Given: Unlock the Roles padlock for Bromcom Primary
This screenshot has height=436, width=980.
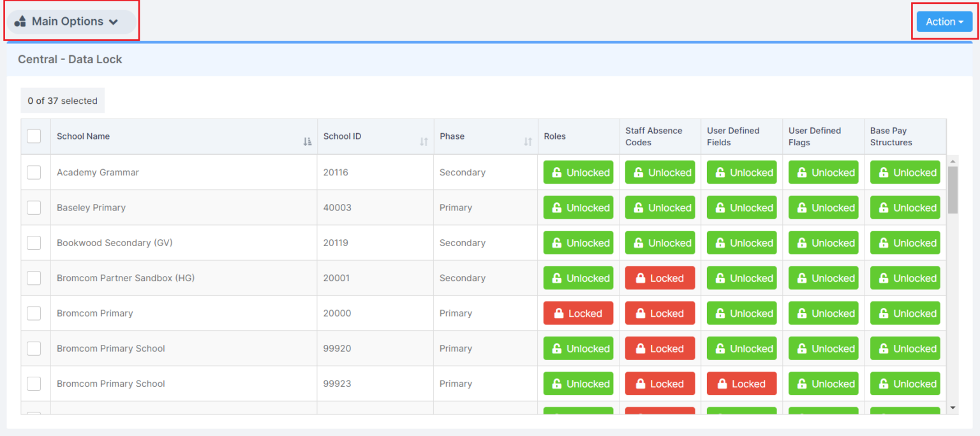Looking at the screenshot, I should point(578,313).
